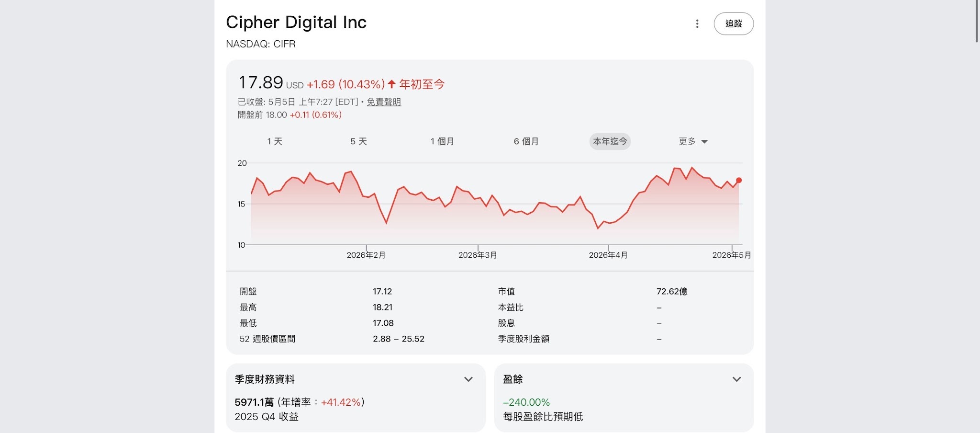Select the 1 天 time range tab
Viewport: 980px width, 433px height.
click(x=275, y=141)
